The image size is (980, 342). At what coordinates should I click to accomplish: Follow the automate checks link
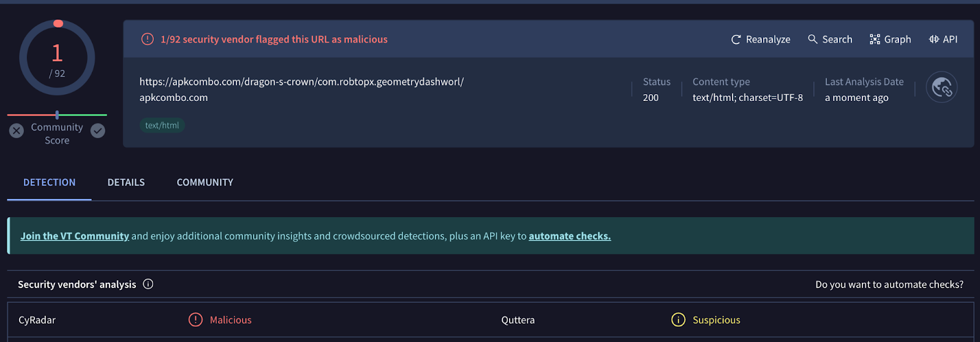tap(570, 236)
